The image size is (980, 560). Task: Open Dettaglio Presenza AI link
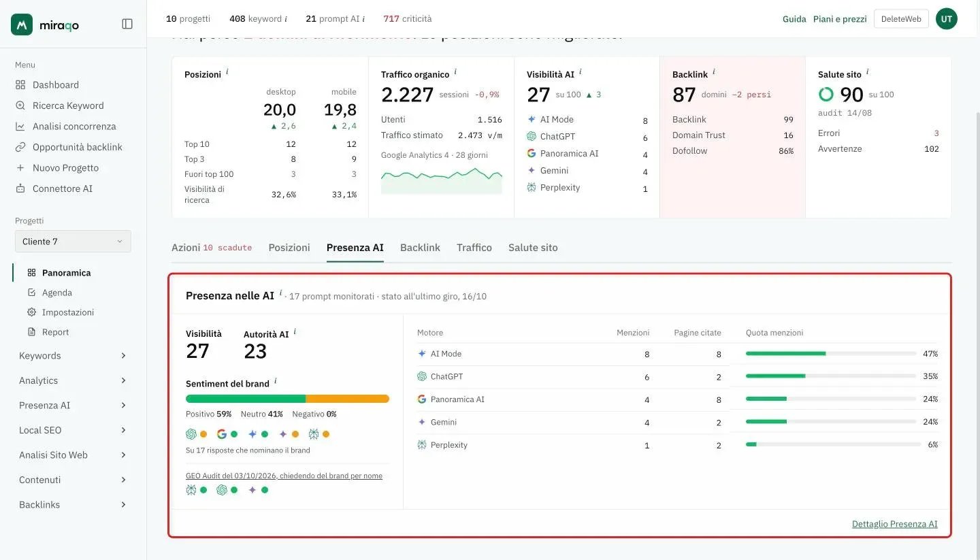894,524
